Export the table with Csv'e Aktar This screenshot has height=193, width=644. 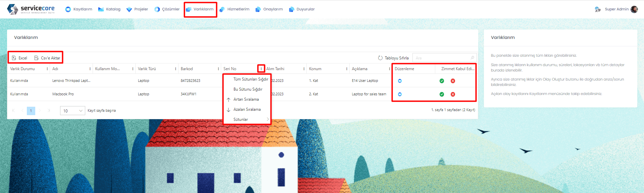47,58
